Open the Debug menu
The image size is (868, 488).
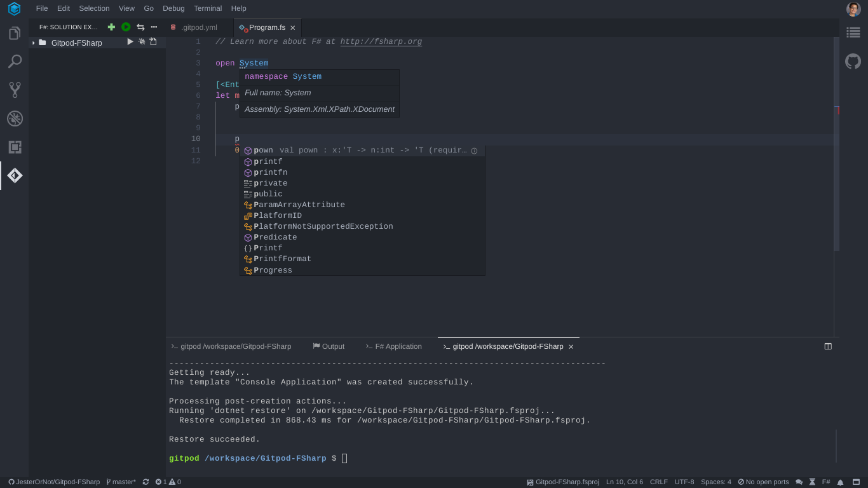click(x=173, y=8)
